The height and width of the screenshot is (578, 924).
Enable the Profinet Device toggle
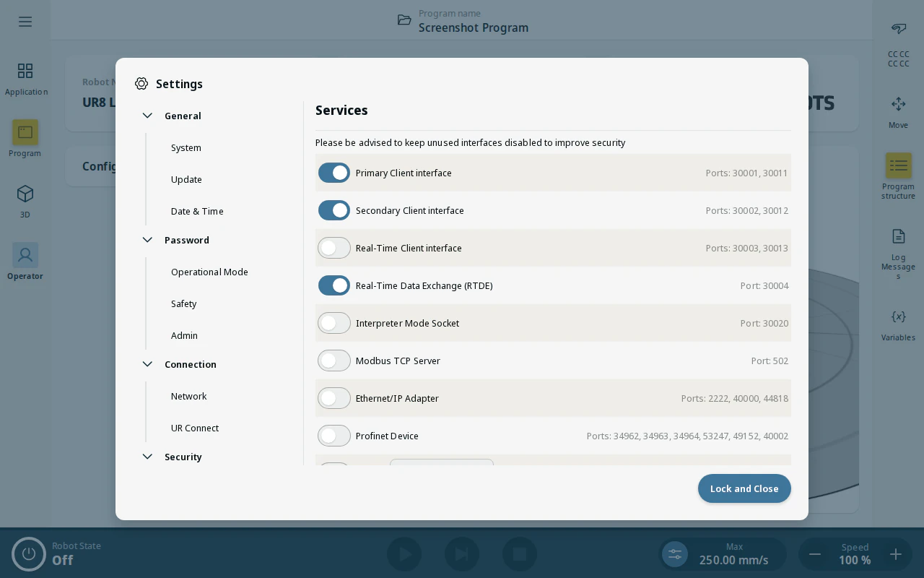pos(334,436)
